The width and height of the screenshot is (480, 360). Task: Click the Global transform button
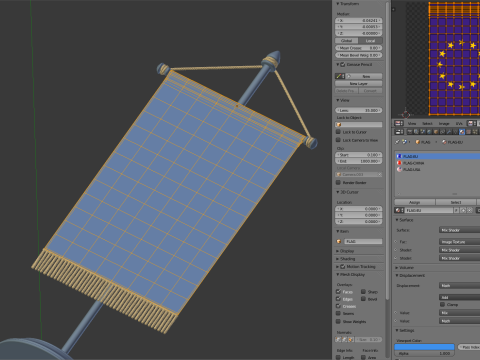click(347, 41)
